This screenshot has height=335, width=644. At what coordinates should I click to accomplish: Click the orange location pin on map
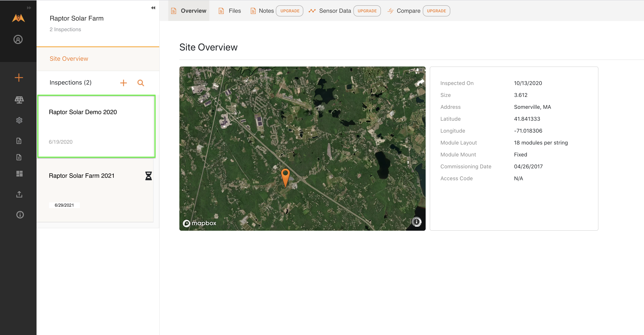pos(285,176)
